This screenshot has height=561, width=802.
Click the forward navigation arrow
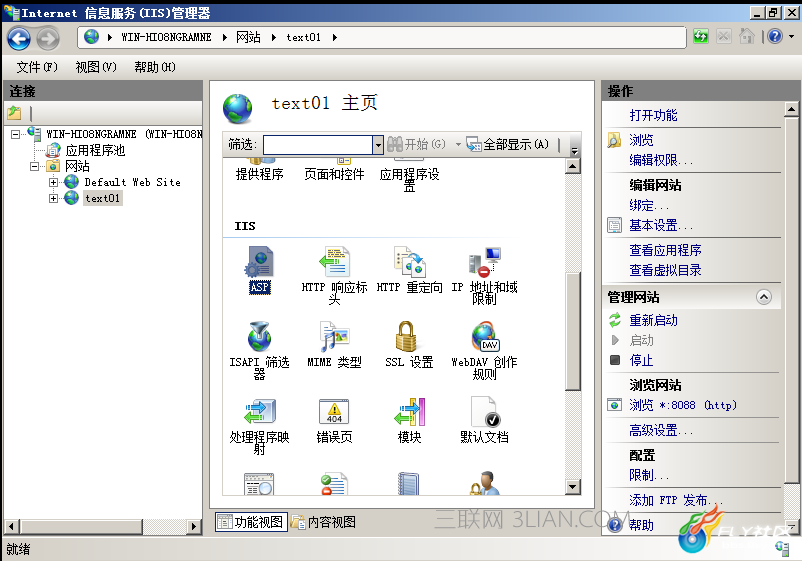[x=49, y=38]
